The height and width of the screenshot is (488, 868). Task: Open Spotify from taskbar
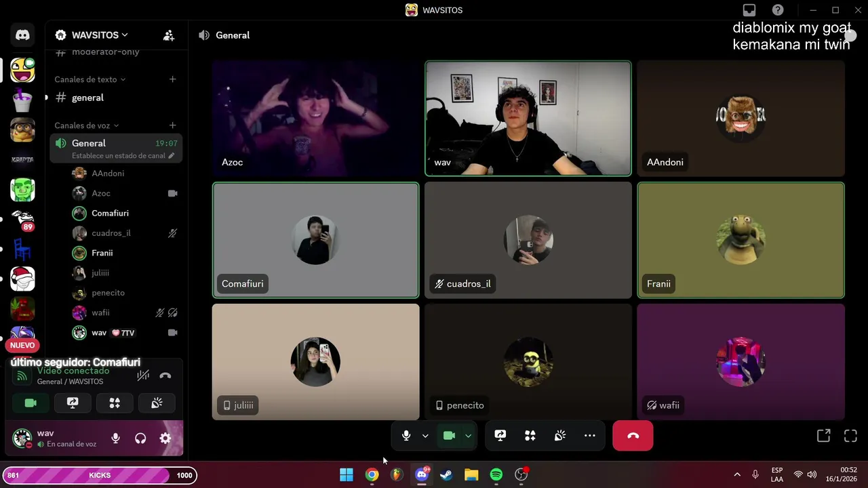coord(496,474)
